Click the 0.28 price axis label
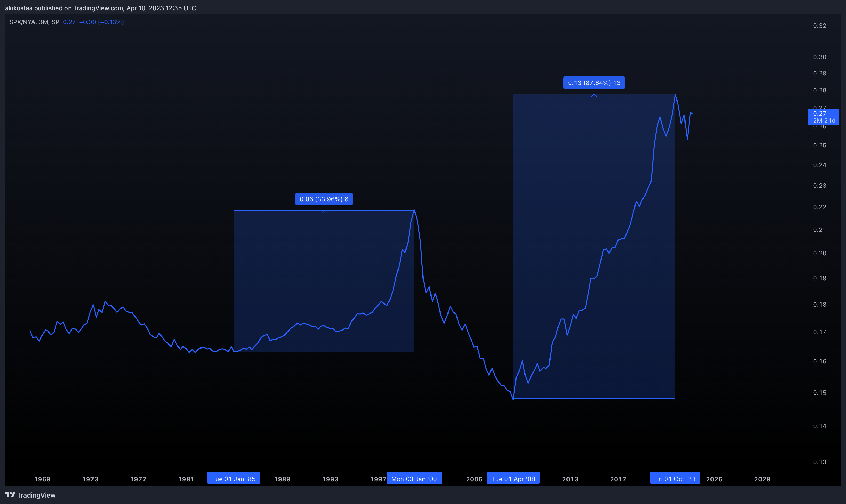This screenshot has height=504, width=846. [819, 90]
